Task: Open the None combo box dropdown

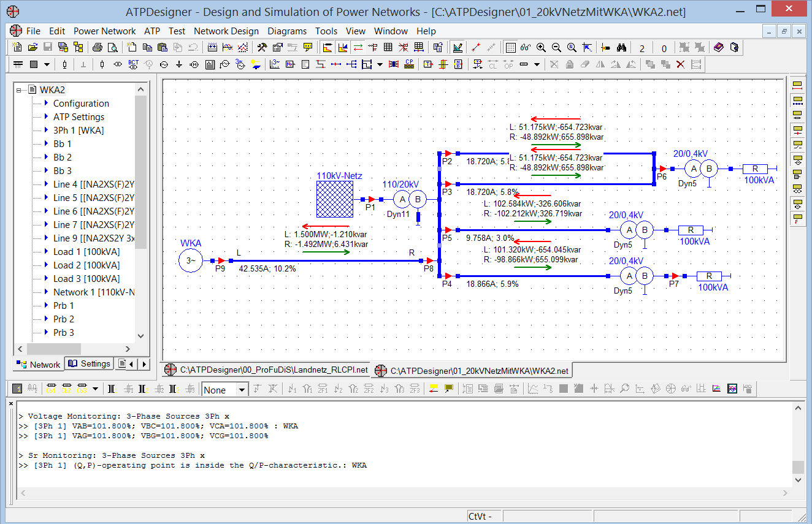Action: coord(242,390)
